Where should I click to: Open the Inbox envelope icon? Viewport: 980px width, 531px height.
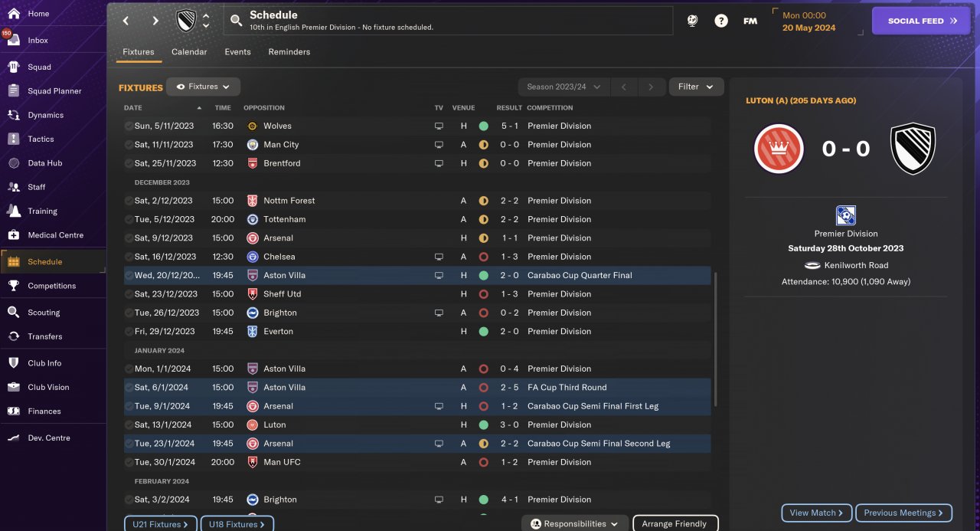point(14,41)
